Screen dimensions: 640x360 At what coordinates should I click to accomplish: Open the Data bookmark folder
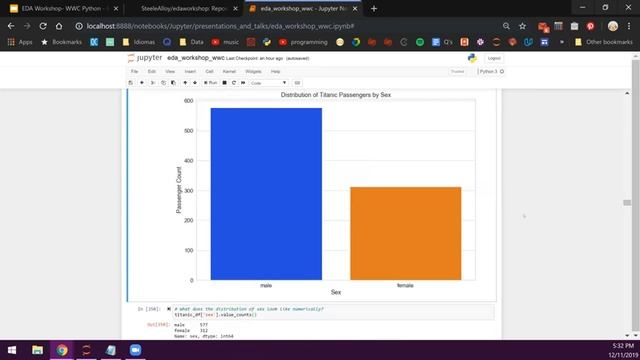click(191, 42)
